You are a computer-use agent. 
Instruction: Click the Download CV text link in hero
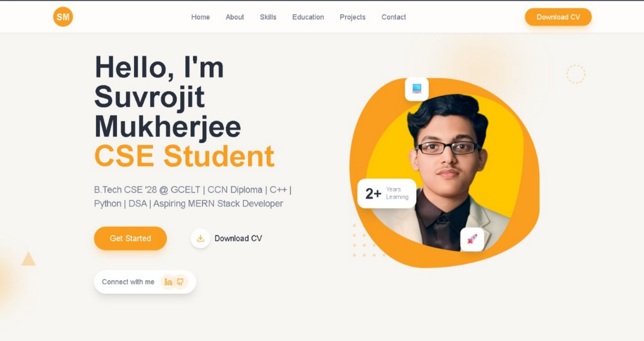[x=238, y=238]
